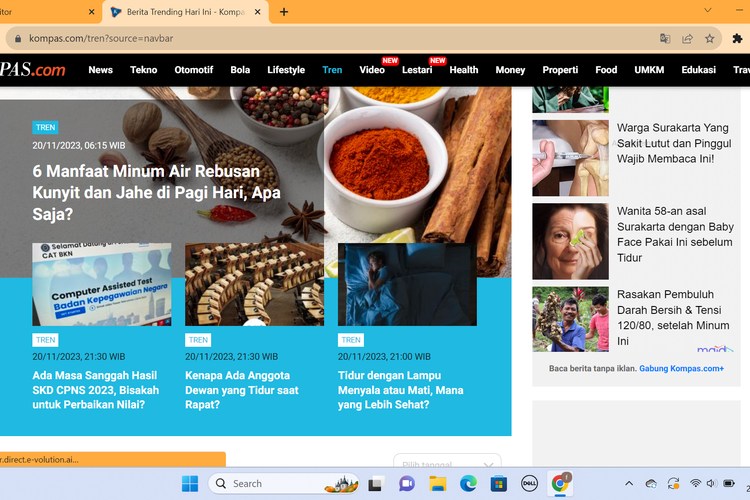Select the Money navigation item

510,70
